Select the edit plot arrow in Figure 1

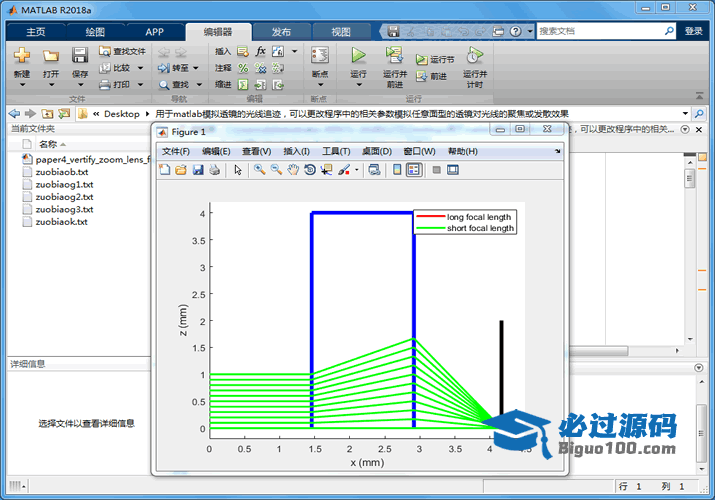pyautogui.click(x=238, y=170)
